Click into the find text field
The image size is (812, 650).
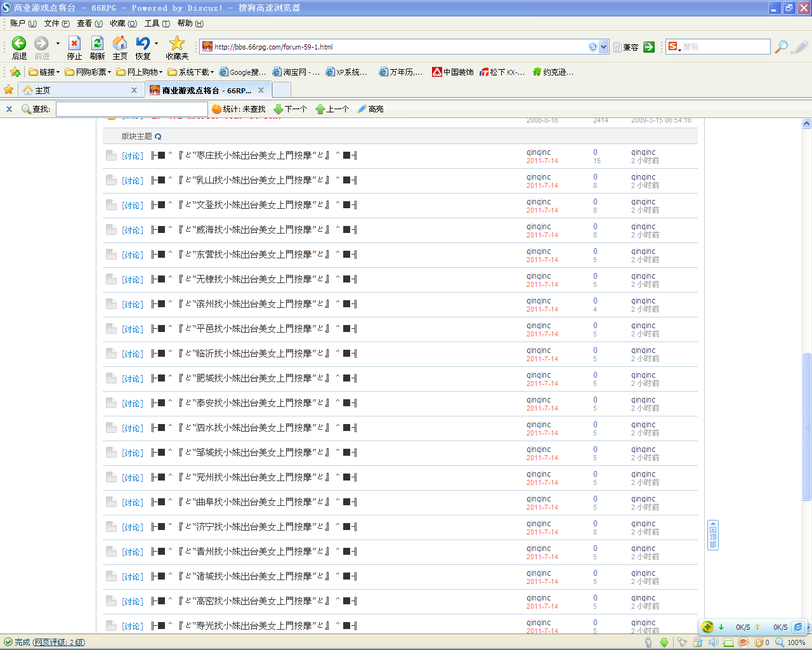click(x=132, y=109)
